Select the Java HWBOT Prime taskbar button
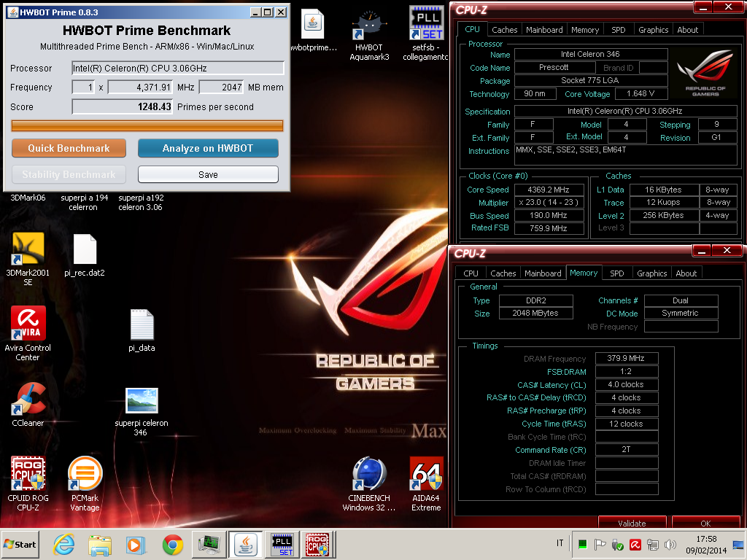The width and height of the screenshot is (747, 560). click(245, 544)
